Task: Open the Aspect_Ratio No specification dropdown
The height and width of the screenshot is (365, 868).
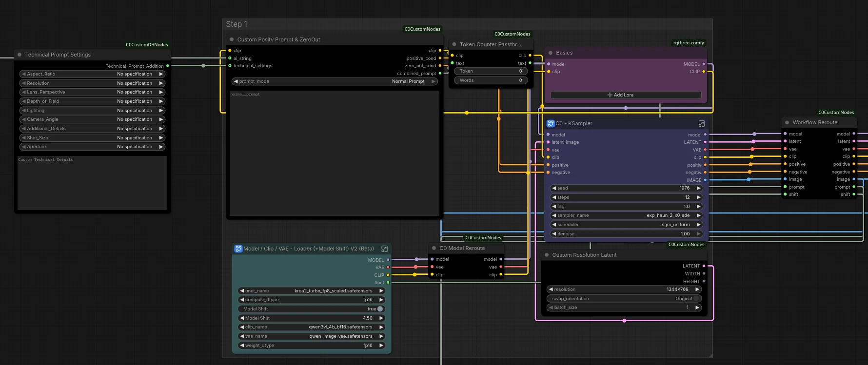Action: click(x=92, y=74)
